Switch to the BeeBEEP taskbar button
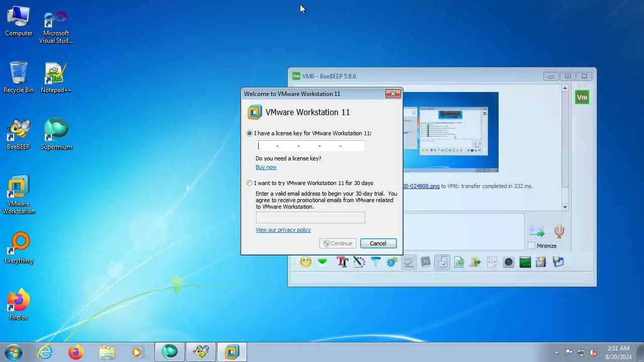 click(201, 352)
